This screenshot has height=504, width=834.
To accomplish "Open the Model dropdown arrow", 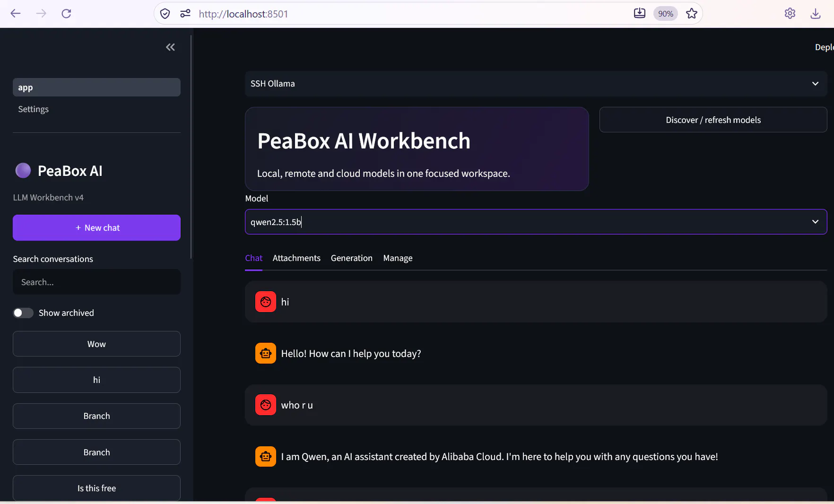I will pyautogui.click(x=815, y=222).
